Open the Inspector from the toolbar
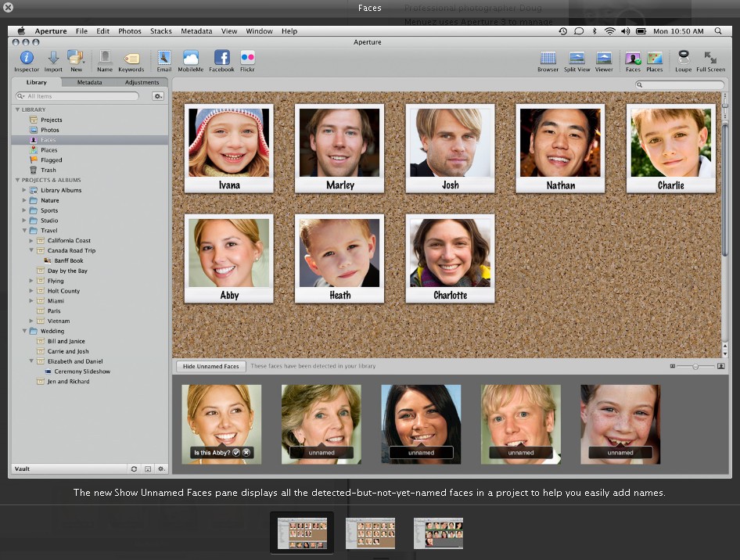 26,59
